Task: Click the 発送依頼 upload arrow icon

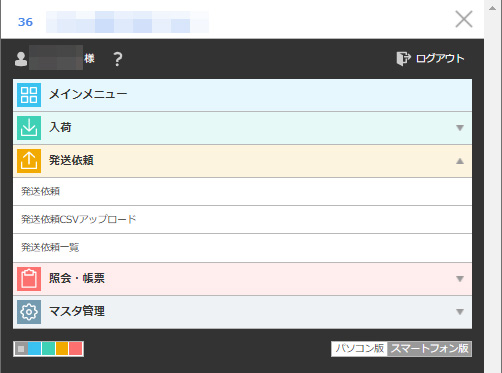Action: click(29, 161)
